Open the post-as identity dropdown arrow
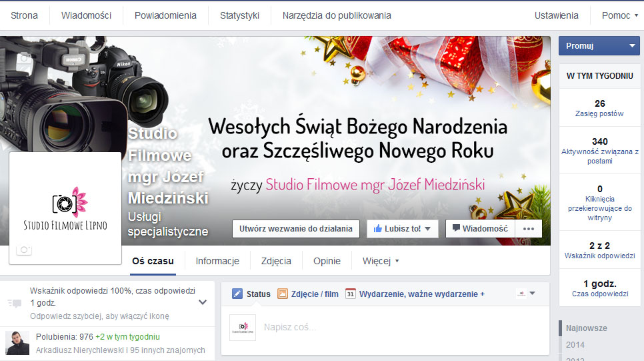 [x=532, y=293]
